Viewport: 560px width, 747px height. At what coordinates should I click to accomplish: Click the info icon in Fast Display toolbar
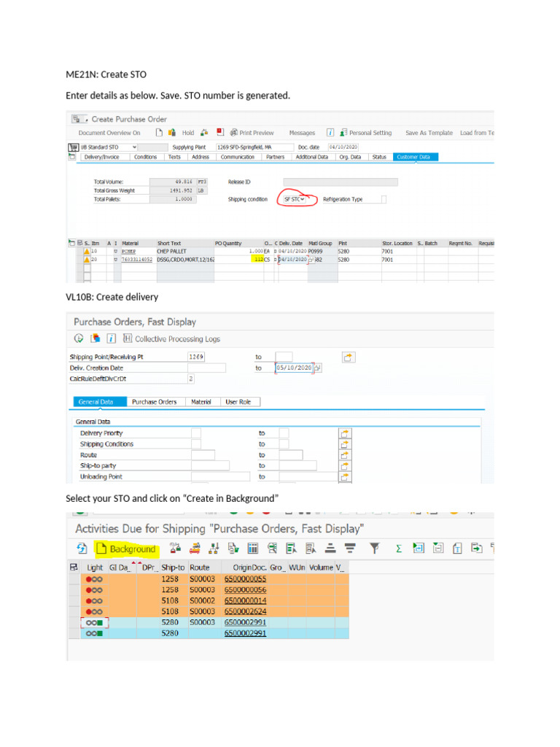pos(111,338)
